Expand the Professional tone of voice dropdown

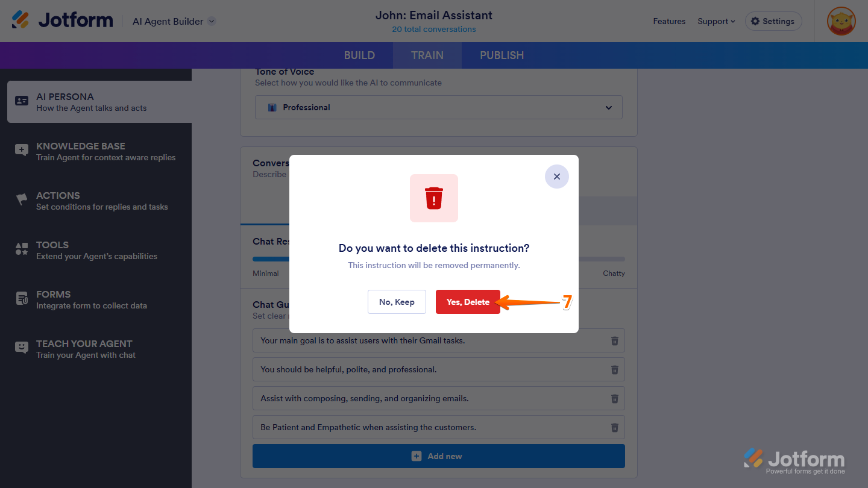coord(439,107)
